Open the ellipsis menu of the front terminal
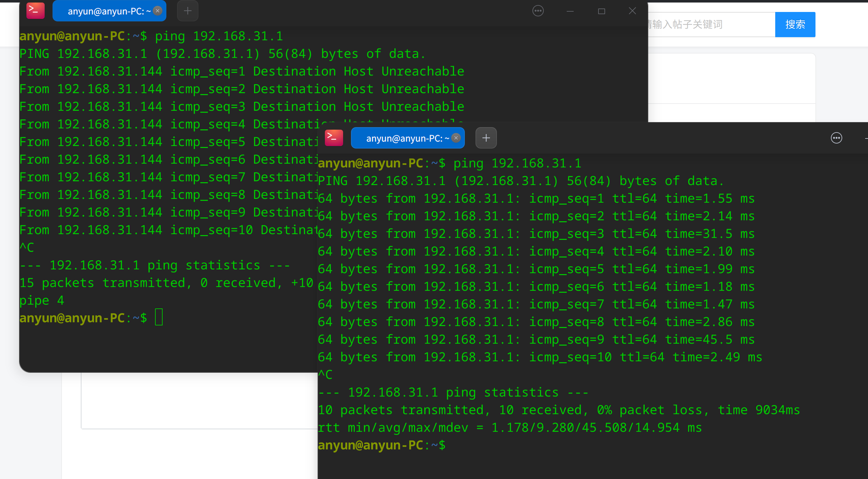The width and height of the screenshot is (868, 479). coord(836,138)
